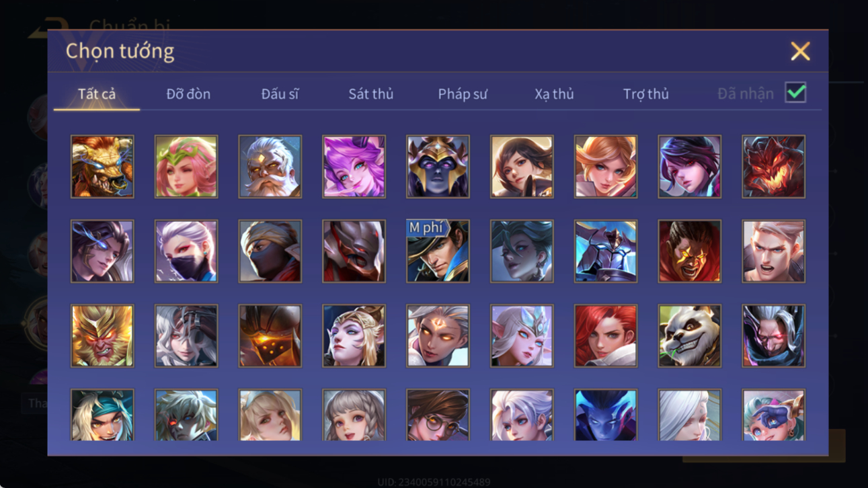
Task: Open the Sát thủ hero category
Action: pos(370,94)
